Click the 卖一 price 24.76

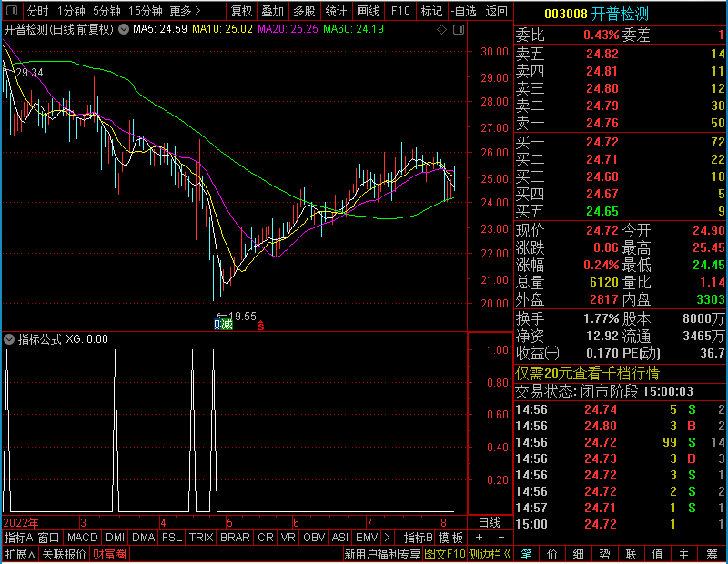[602, 124]
